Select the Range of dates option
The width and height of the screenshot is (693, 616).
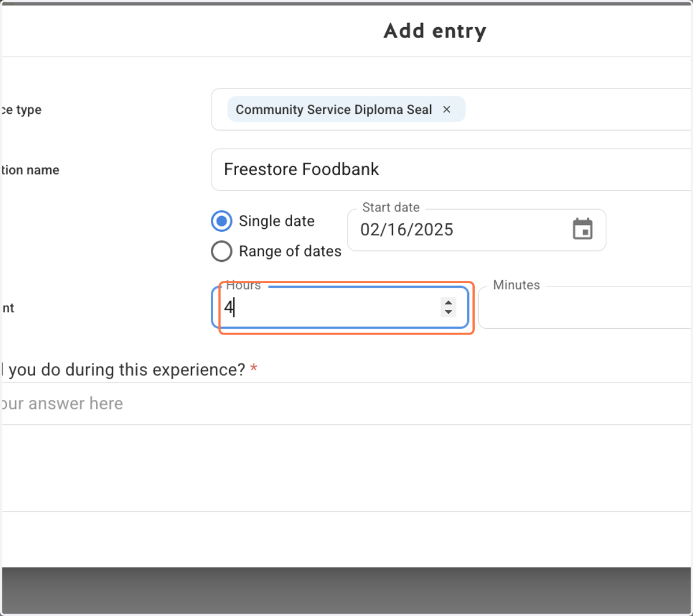[x=222, y=251]
